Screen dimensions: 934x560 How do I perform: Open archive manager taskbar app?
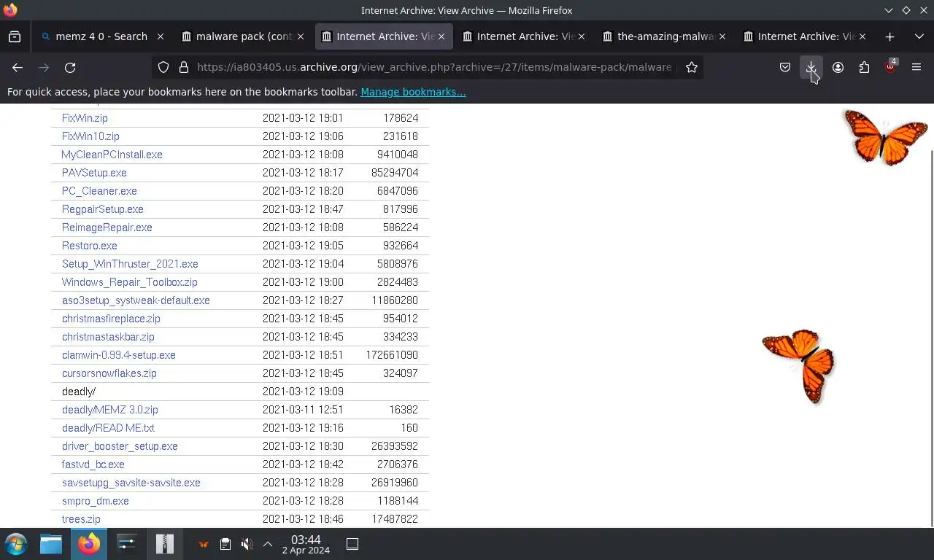pos(165,544)
